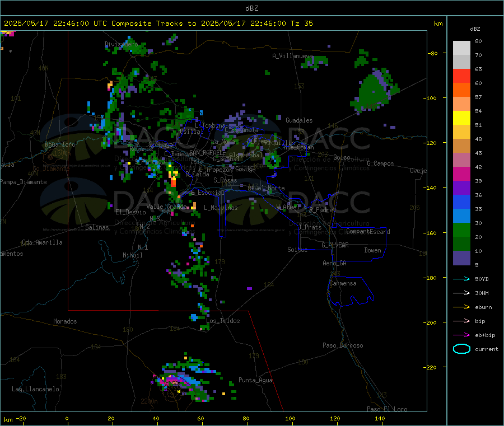
Task: Click the royal blue swatch in dBZ scale
Action: tap(461, 202)
